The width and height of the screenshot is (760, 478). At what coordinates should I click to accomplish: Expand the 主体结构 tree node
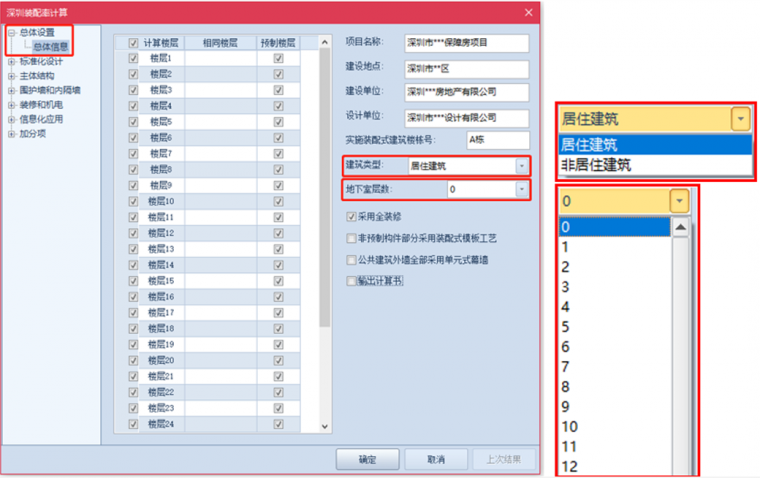[x=11, y=75]
